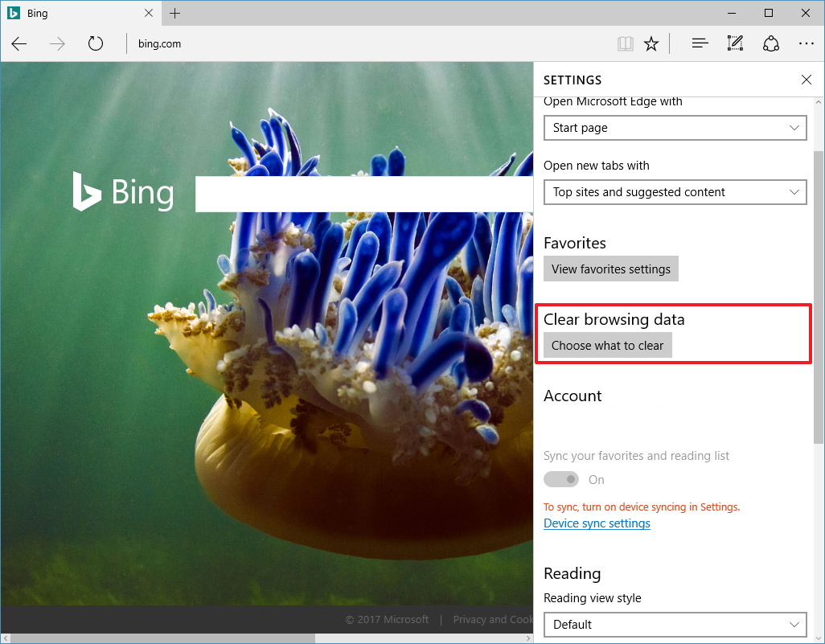This screenshot has height=644, width=825.
Task: Open Device sync settings link
Action: click(x=597, y=523)
